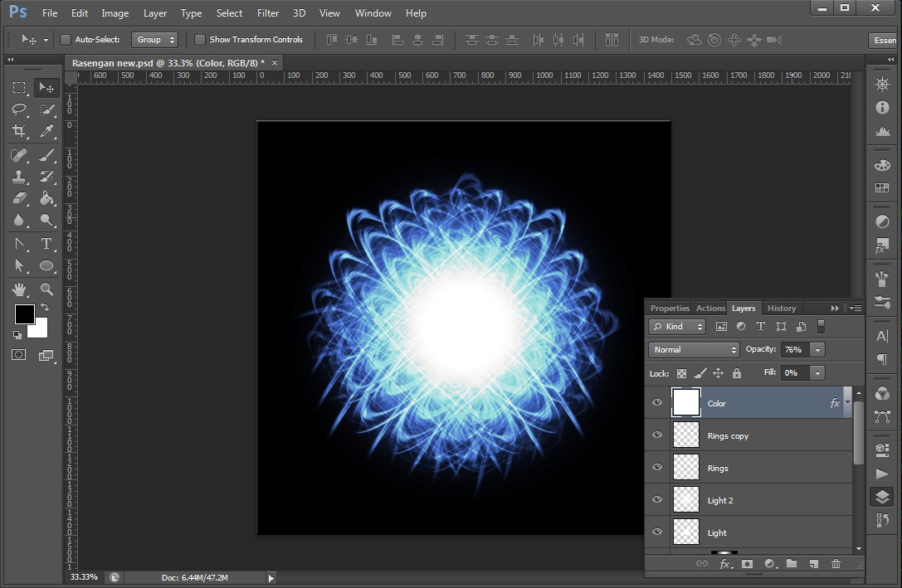Screen dimensions: 902x588
Task: Create a new group with folder icon
Action: [x=792, y=564]
